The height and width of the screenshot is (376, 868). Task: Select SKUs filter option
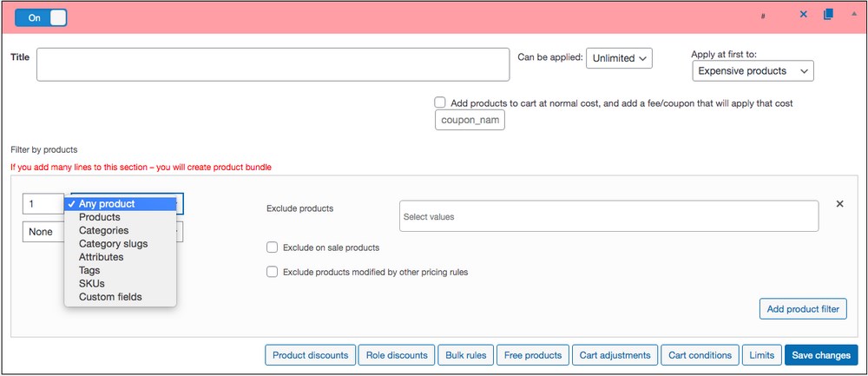click(121, 284)
